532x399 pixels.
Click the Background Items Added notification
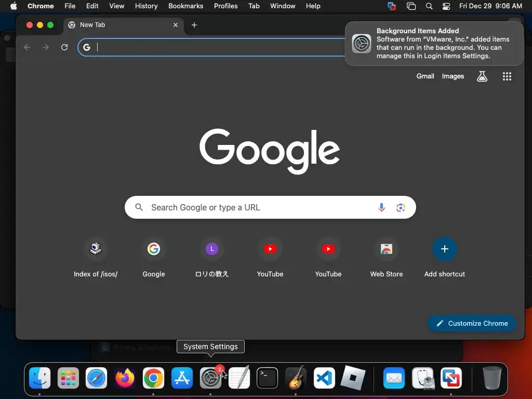coord(434,44)
